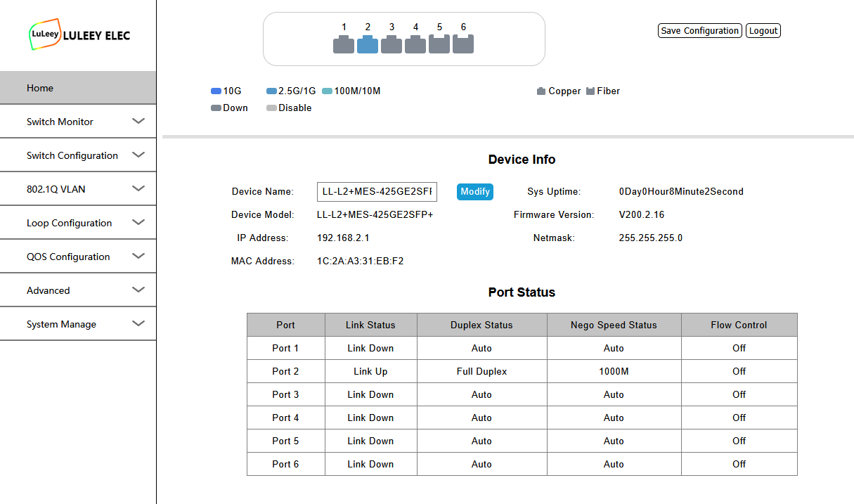
Task: Click the Disable light gray legend swatch
Action: pyautogui.click(x=272, y=108)
